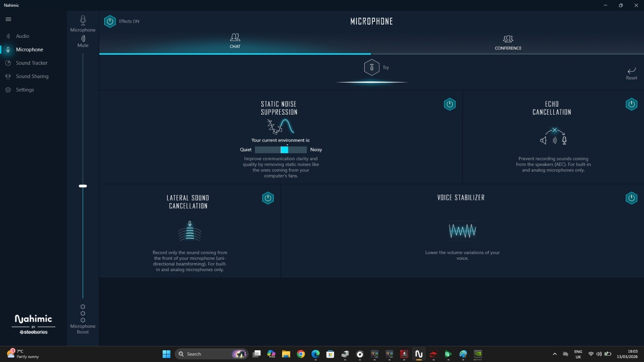Open the Windows Start menu
The height and width of the screenshot is (362, 644).
click(x=166, y=354)
